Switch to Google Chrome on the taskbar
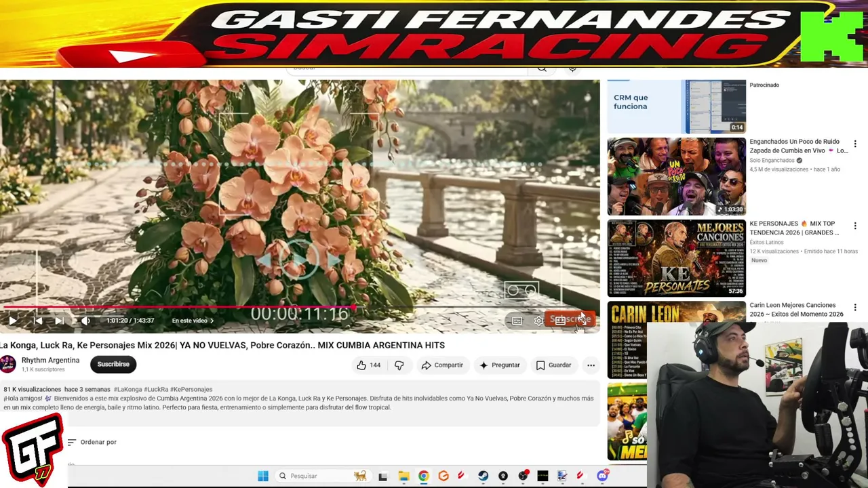Viewport: 868px width, 488px height. click(x=423, y=476)
